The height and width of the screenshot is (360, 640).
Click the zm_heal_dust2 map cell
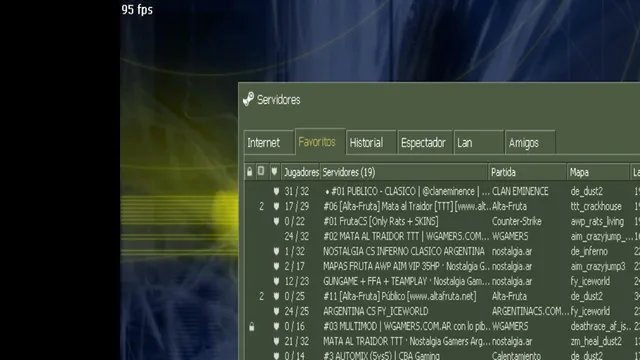[596, 341]
